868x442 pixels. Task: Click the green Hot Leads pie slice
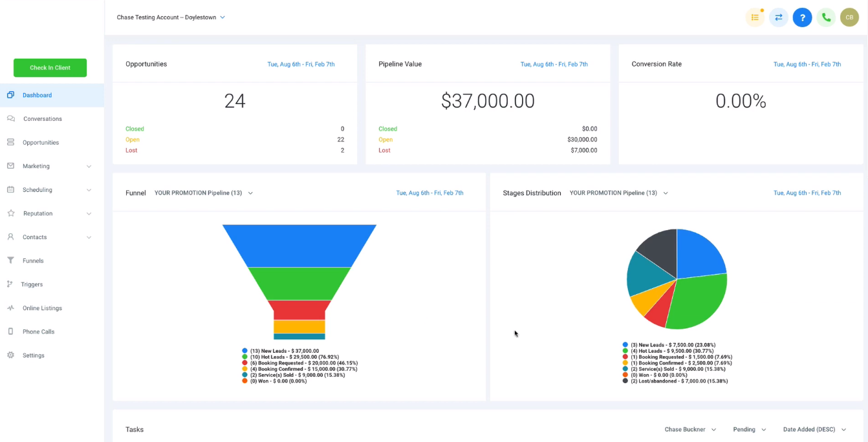pos(697,302)
